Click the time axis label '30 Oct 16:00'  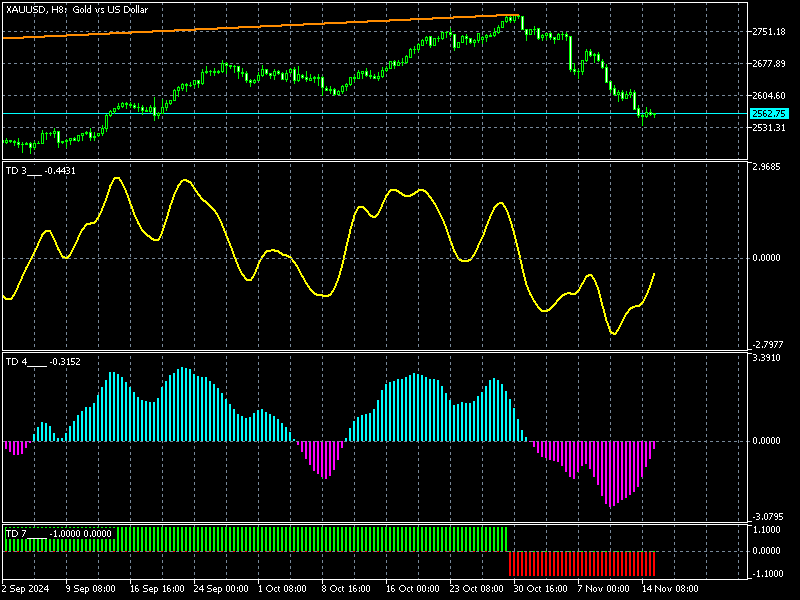pos(540,589)
